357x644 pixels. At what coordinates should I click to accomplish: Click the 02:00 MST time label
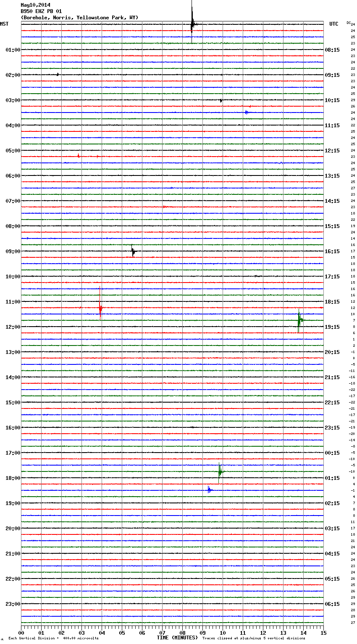point(13,75)
